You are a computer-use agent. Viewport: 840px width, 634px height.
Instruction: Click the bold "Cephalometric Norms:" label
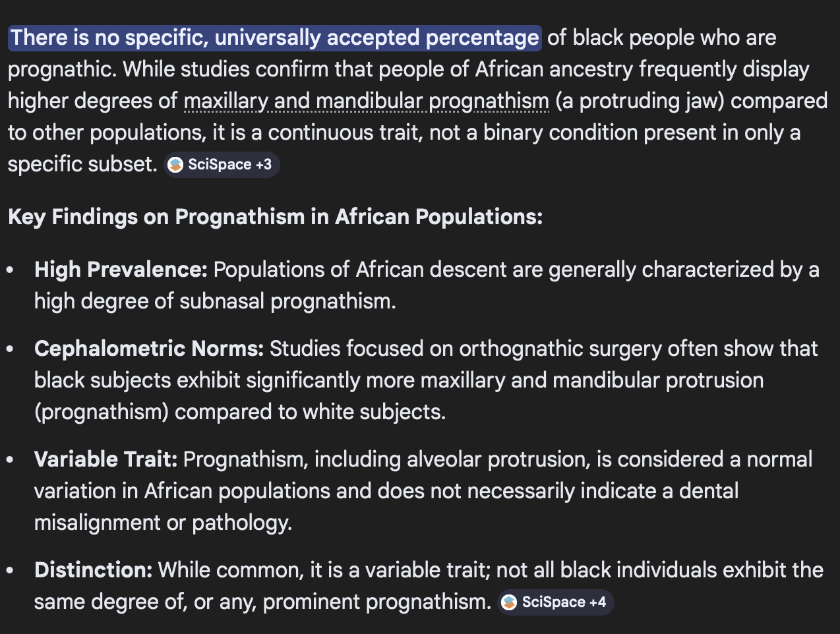[149, 349]
